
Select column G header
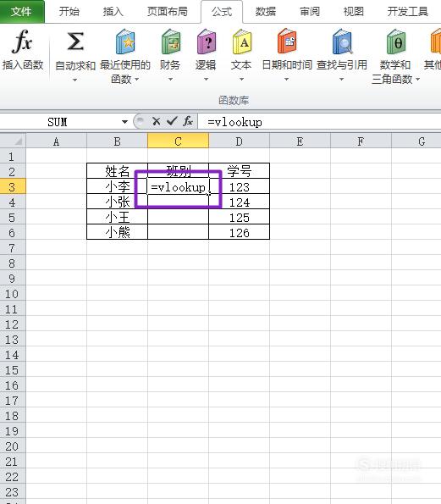click(x=416, y=141)
